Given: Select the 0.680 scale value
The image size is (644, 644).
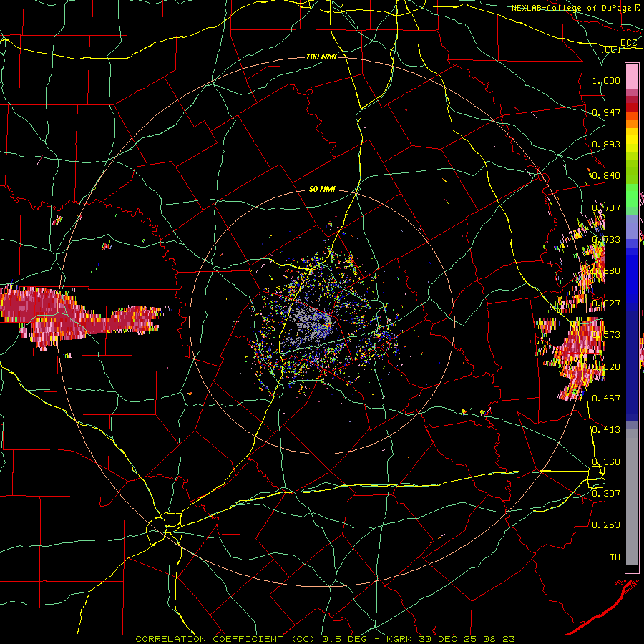Looking at the screenshot, I should pos(606,271).
